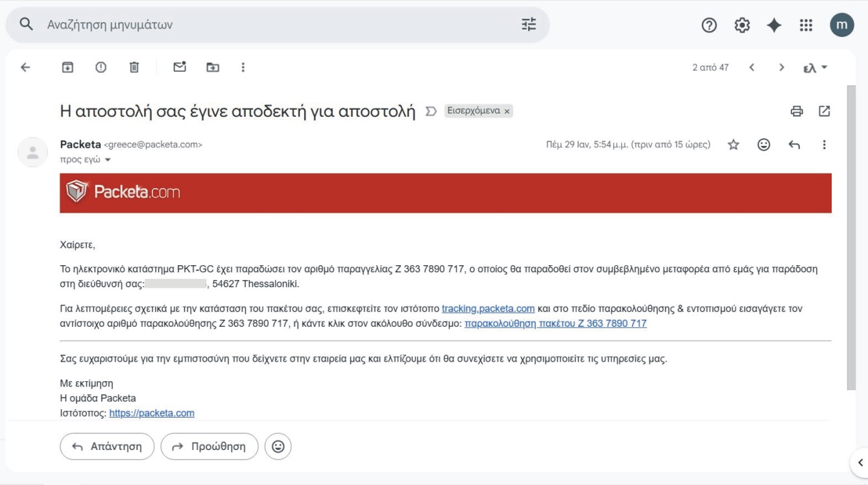Viewport: 868px width, 485px height.
Task: Click the Απάντηση reply button
Action: (107, 447)
